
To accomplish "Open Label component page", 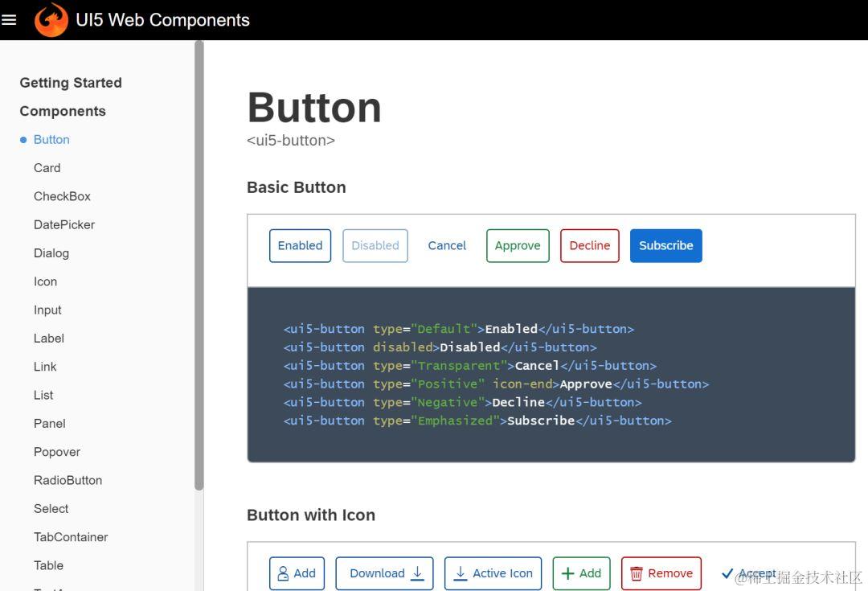I will [x=49, y=339].
